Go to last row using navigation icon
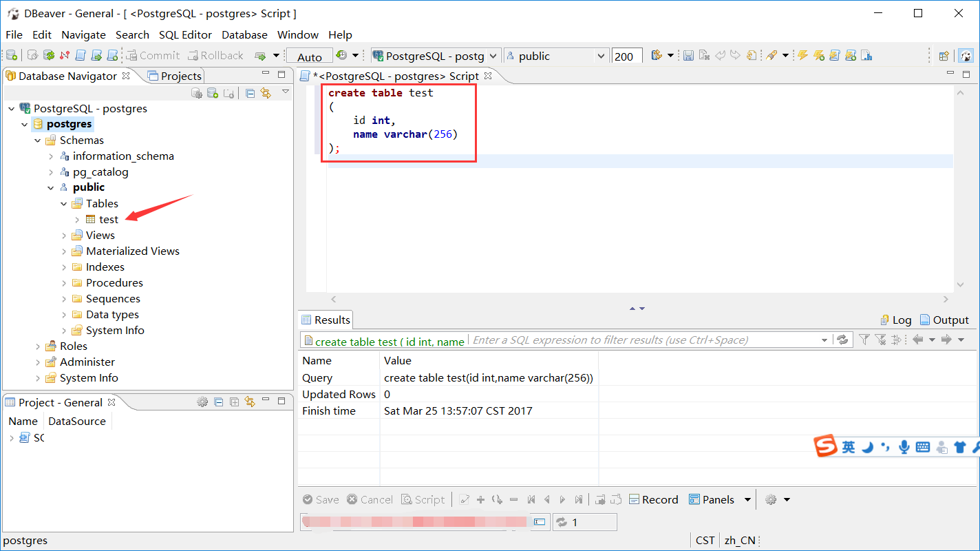 (x=579, y=499)
